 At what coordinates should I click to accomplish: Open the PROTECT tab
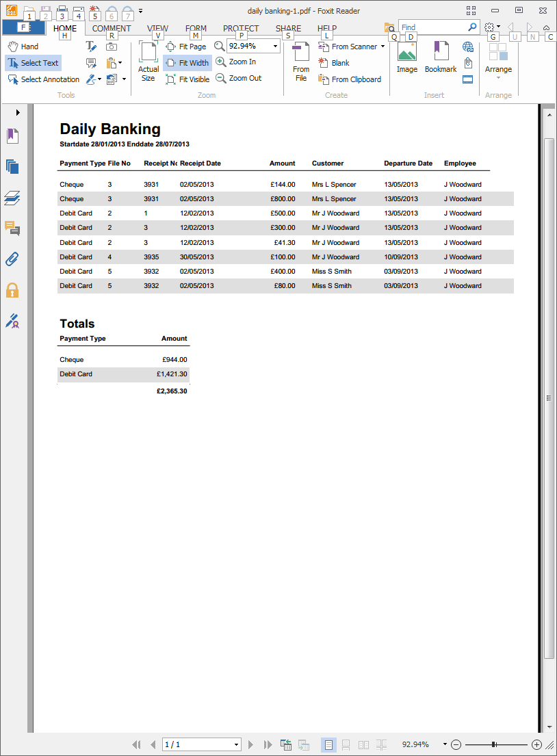(x=241, y=29)
